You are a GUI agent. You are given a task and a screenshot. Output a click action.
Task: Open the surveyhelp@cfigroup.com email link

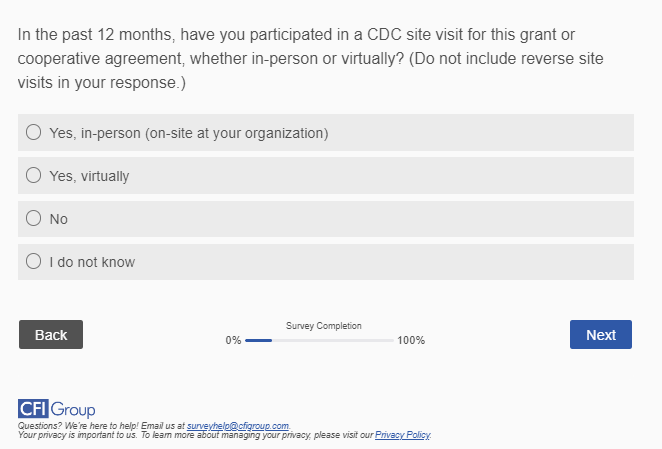(238, 427)
